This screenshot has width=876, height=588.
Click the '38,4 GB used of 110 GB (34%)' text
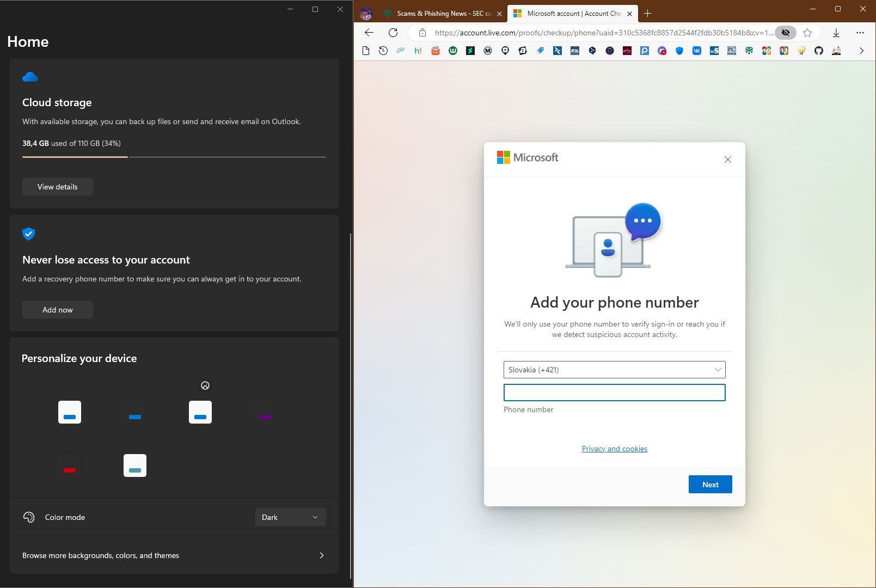coord(71,143)
